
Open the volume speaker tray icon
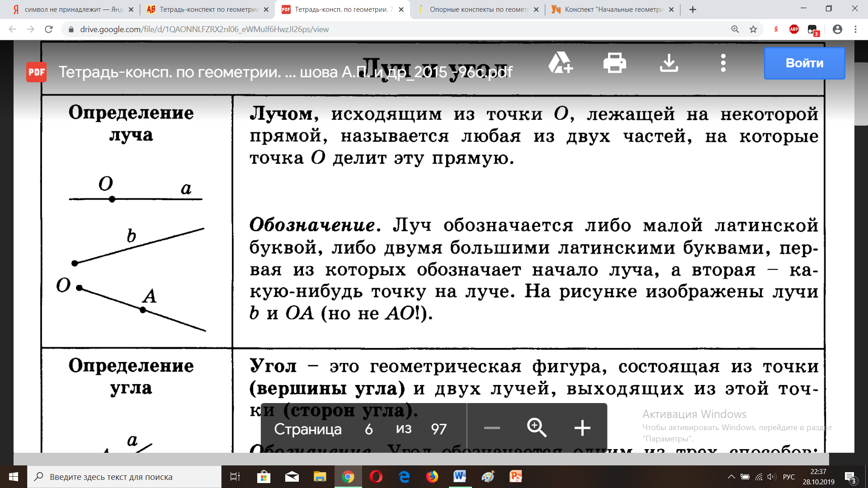[x=772, y=477]
